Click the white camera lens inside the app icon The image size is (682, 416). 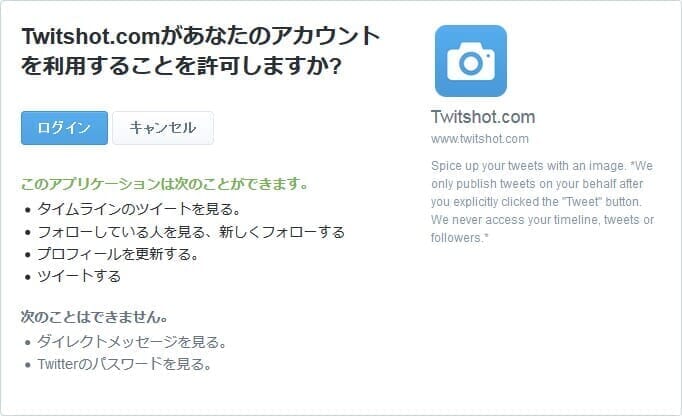(471, 64)
